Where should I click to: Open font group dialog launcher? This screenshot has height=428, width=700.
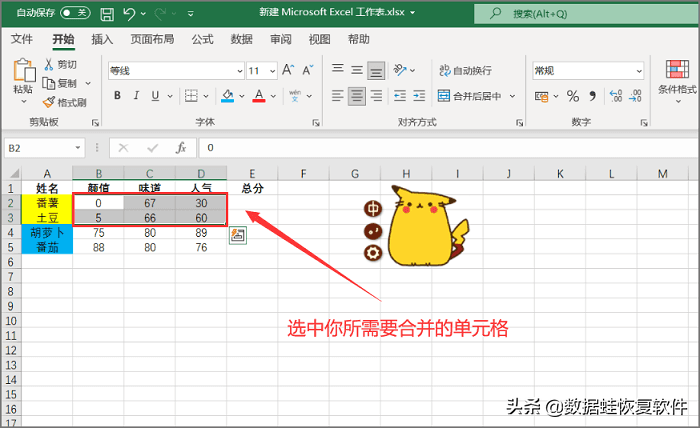coord(316,123)
